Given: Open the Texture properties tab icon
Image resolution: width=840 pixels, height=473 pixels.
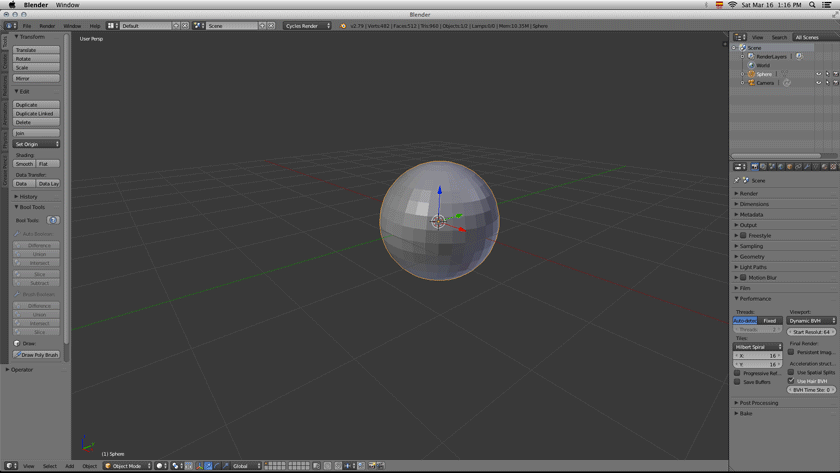Looking at the screenshot, I should 833,167.
